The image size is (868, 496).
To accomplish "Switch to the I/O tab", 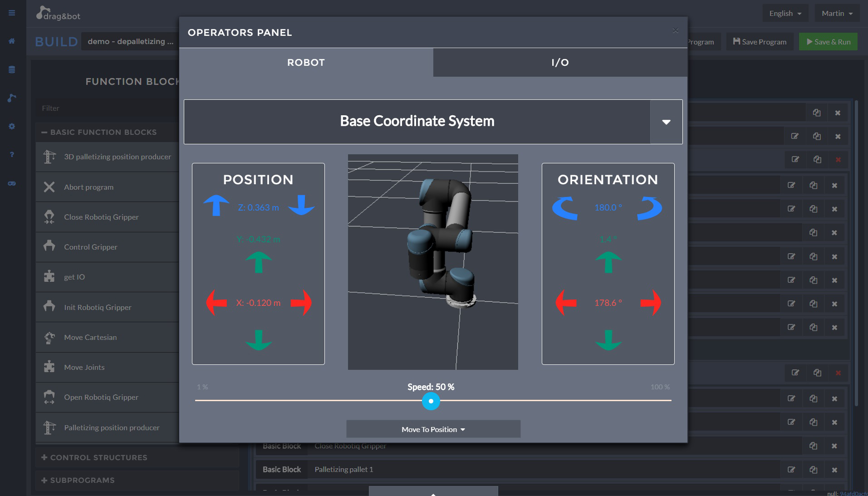I will 560,62.
